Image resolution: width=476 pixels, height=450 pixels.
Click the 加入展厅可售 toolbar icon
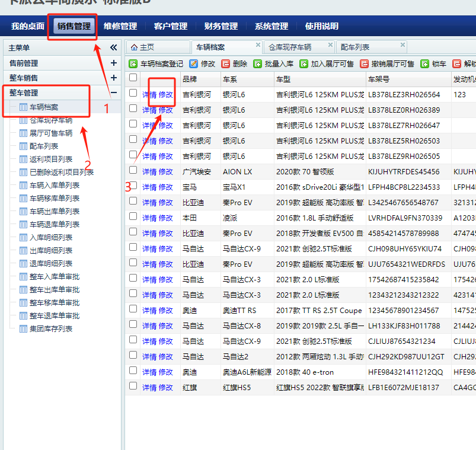point(304,63)
